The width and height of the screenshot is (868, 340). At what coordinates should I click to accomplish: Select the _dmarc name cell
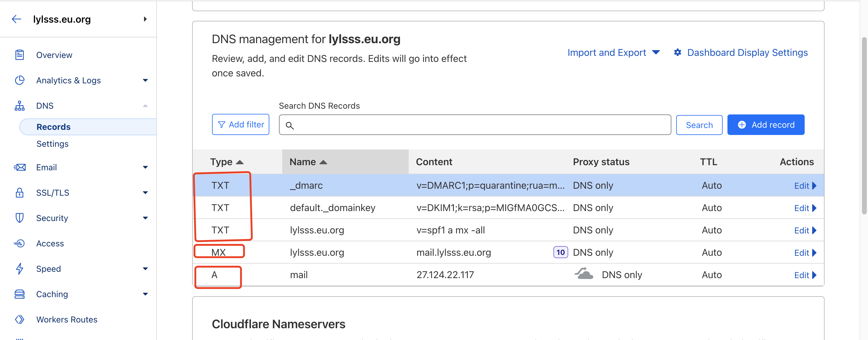coord(306,185)
